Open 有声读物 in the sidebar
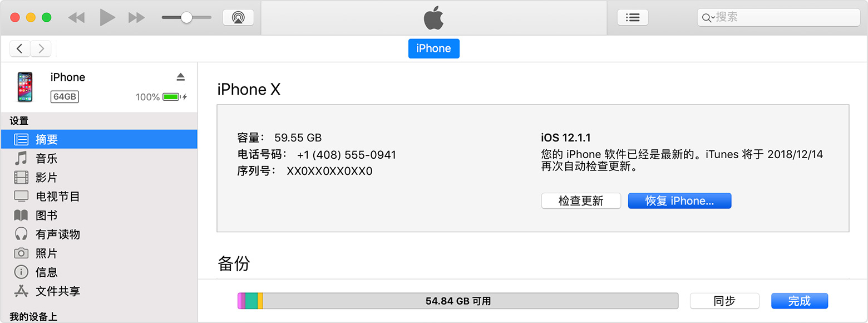 point(61,234)
